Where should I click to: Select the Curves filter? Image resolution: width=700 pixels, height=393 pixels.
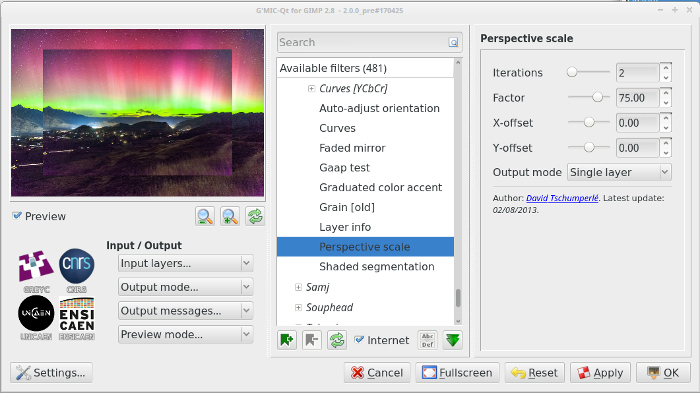click(x=337, y=128)
